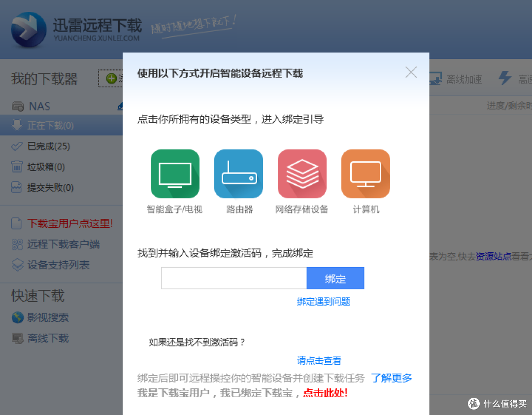Open 影视搜索 under 快速下载

tap(48, 317)
